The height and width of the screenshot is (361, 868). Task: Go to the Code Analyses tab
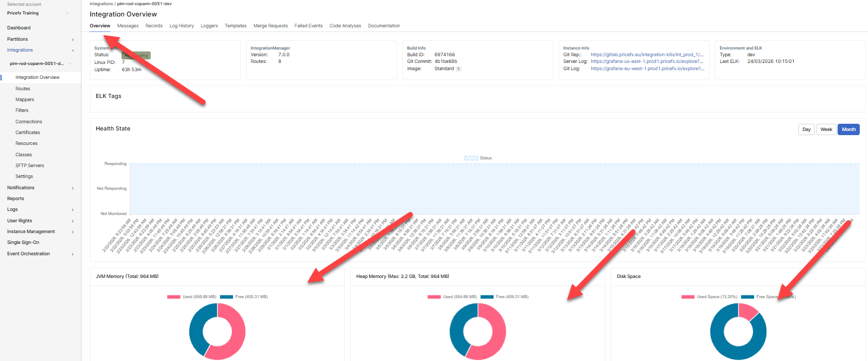tap(345, 26)
